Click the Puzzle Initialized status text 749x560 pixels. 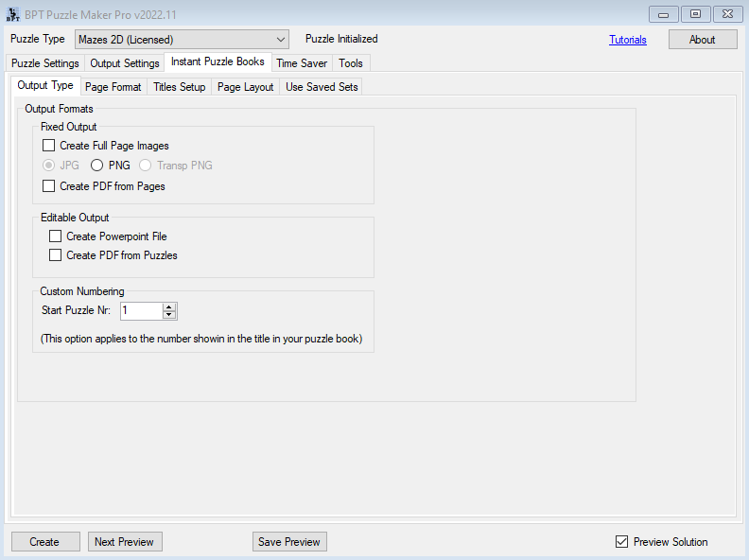pyautogui.click(x=341, y=39)
